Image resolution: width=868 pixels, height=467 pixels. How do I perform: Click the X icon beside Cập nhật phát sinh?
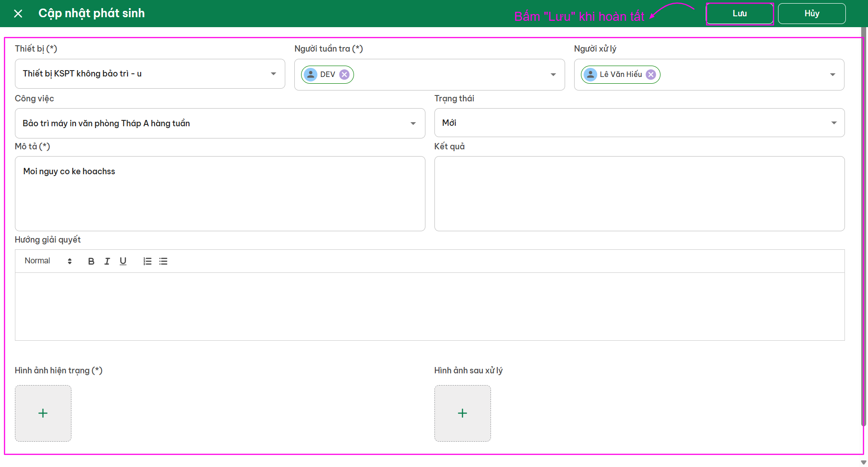pos(18,14)
